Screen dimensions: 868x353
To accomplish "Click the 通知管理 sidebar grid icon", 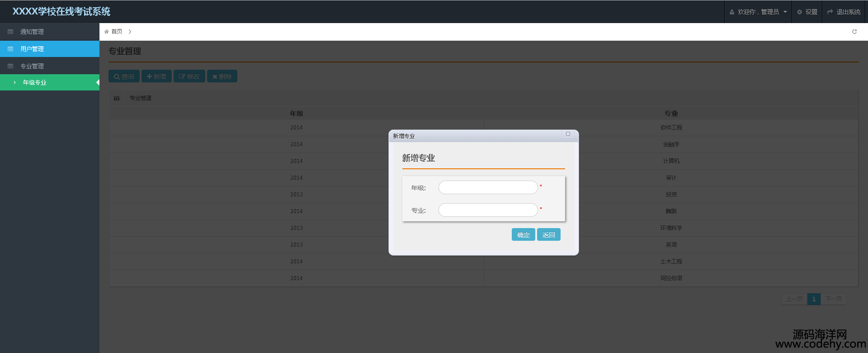I will tap(10, 32).
